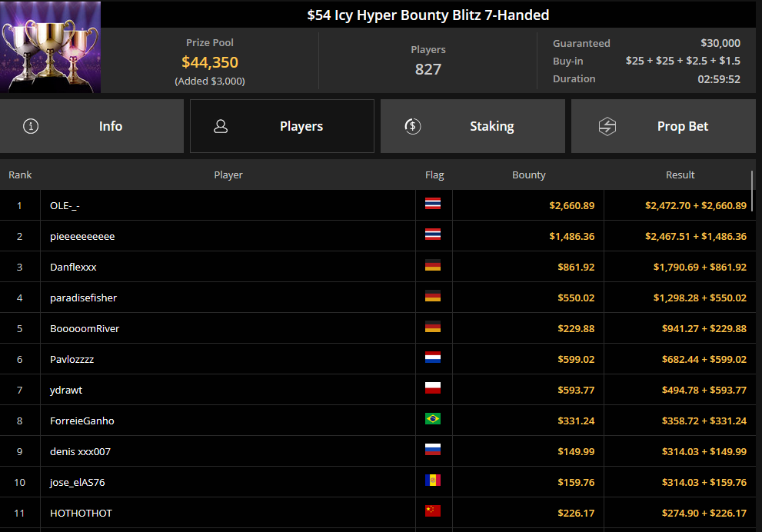Sort by Bounty column header

(529, 175)
